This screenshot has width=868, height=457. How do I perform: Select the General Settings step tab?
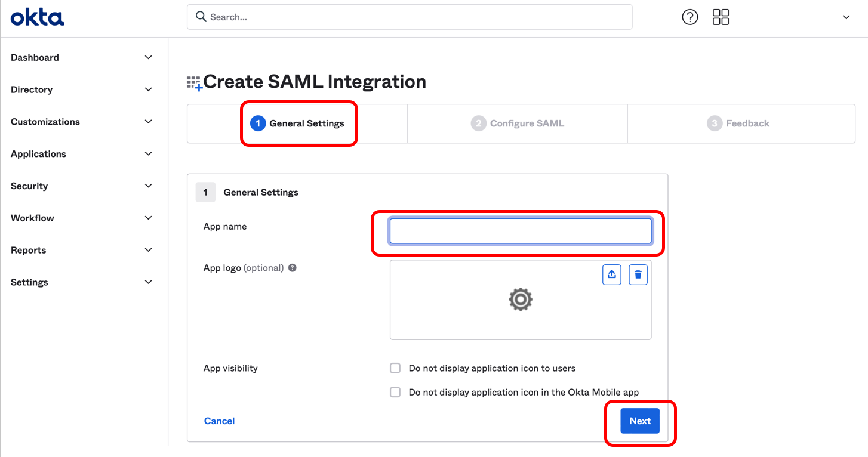coord(297,123)
